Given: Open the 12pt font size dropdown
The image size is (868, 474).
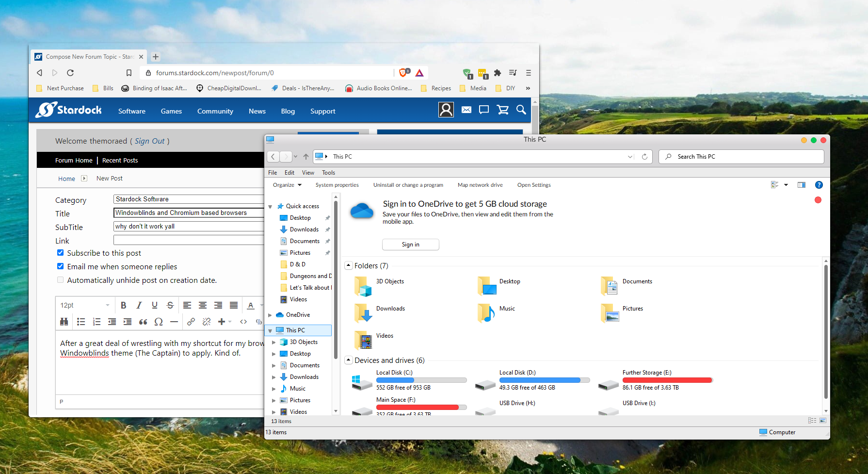Looking at the screenshot, I should pyautogui.click(x=85, y=305).
